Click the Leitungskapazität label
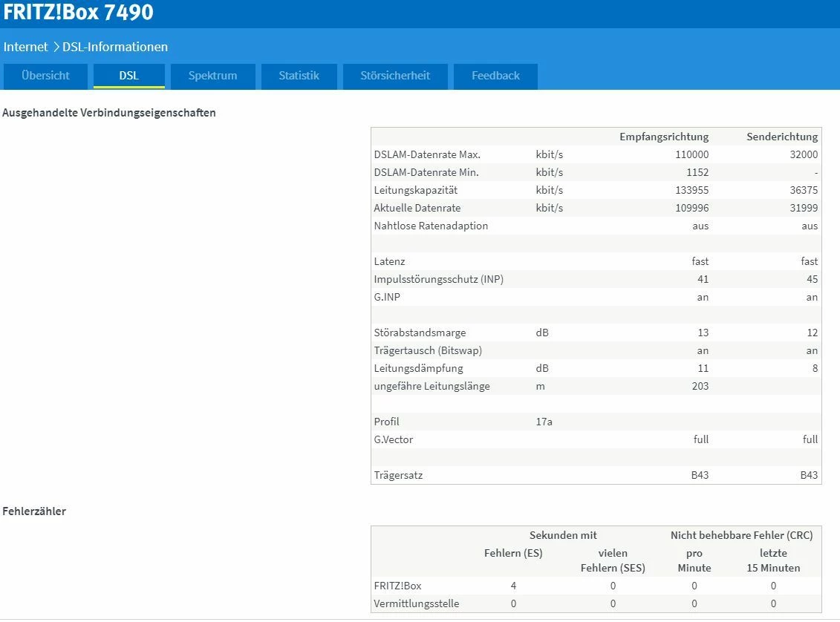 [416, 190]
